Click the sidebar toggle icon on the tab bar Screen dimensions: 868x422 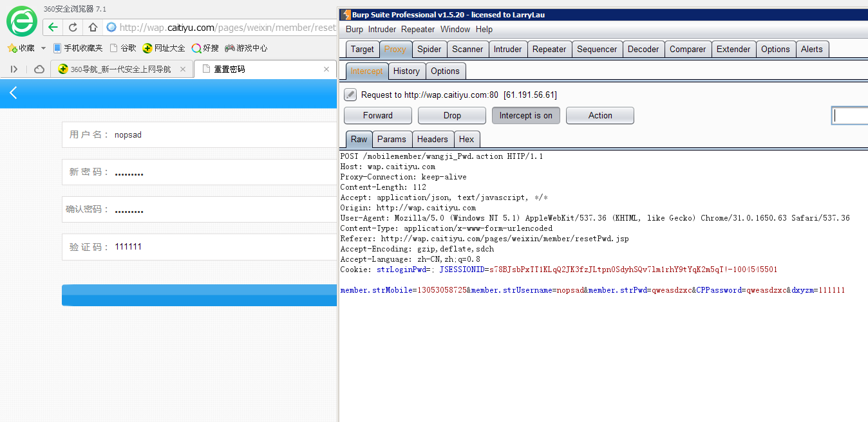point(14,69)
